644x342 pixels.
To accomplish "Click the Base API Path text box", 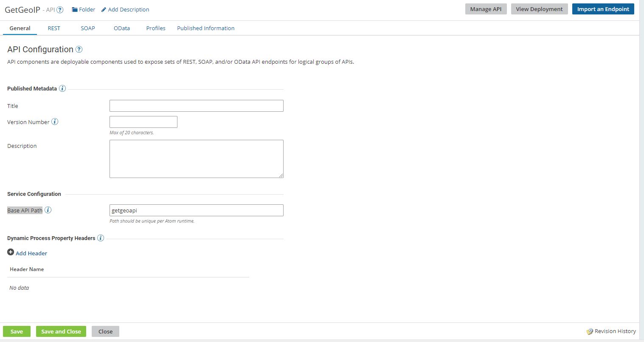I will click(x=196, y=210).
